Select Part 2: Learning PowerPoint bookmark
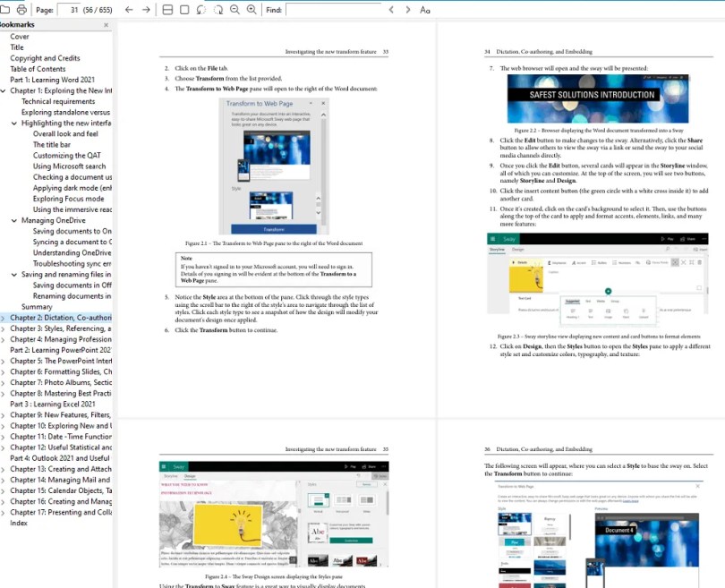The width and height of the screenshot is (725, 588). [61, 351]
